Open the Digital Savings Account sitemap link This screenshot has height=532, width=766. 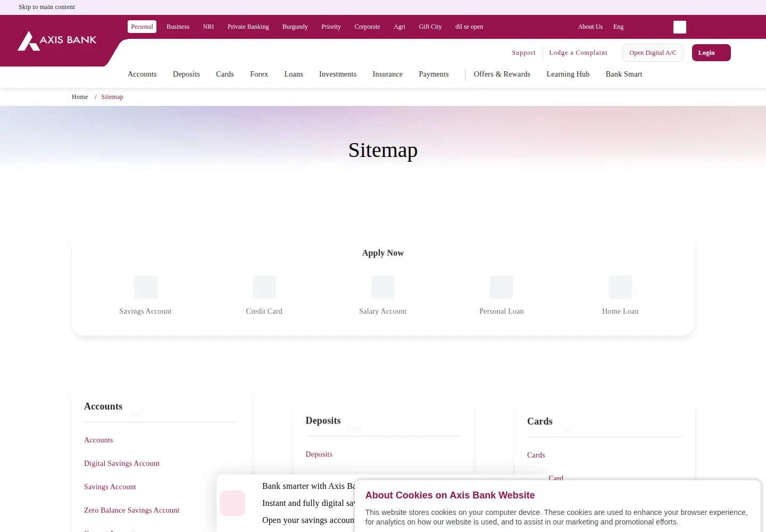coord(122,463)
